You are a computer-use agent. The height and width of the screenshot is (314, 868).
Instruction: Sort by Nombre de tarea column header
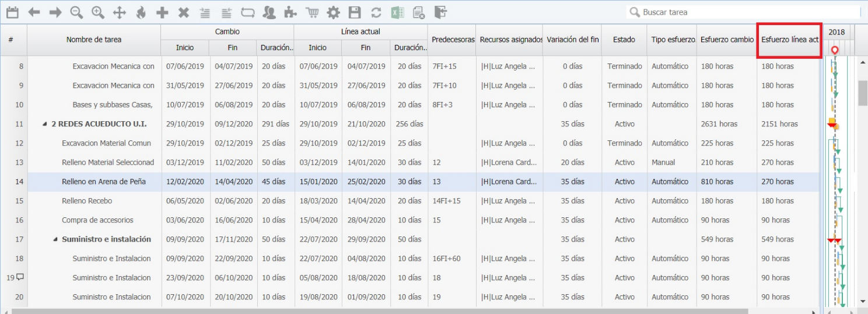coord(94,40)
